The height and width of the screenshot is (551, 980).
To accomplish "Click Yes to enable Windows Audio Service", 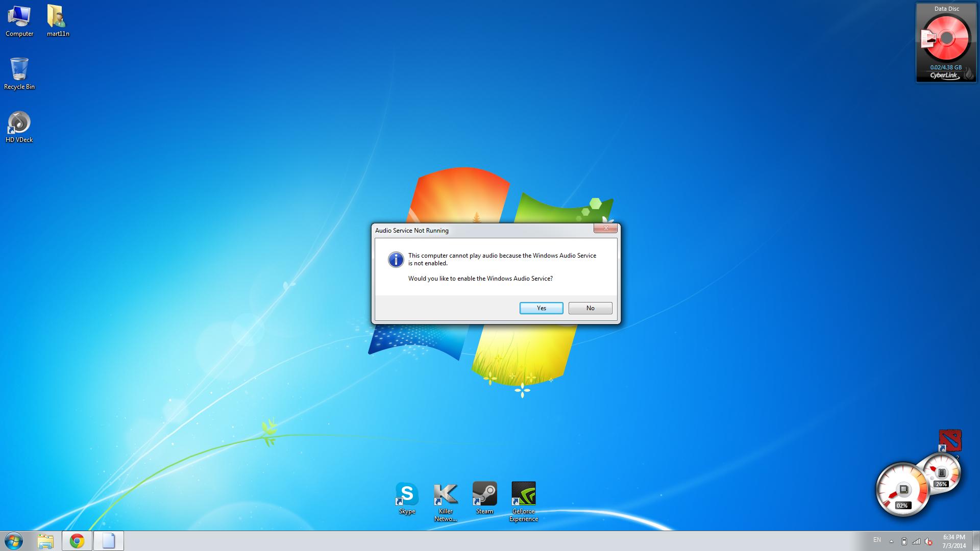I will [x=541, y=308].
